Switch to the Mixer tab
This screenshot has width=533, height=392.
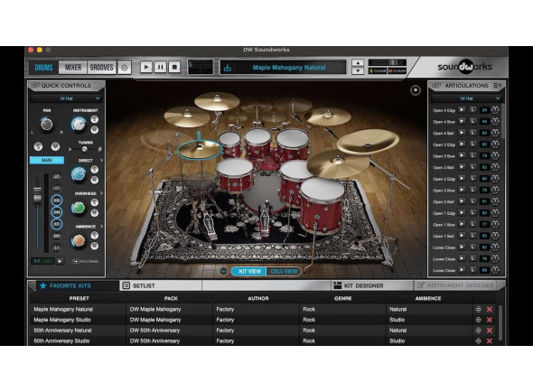click(x=73, y=68)
